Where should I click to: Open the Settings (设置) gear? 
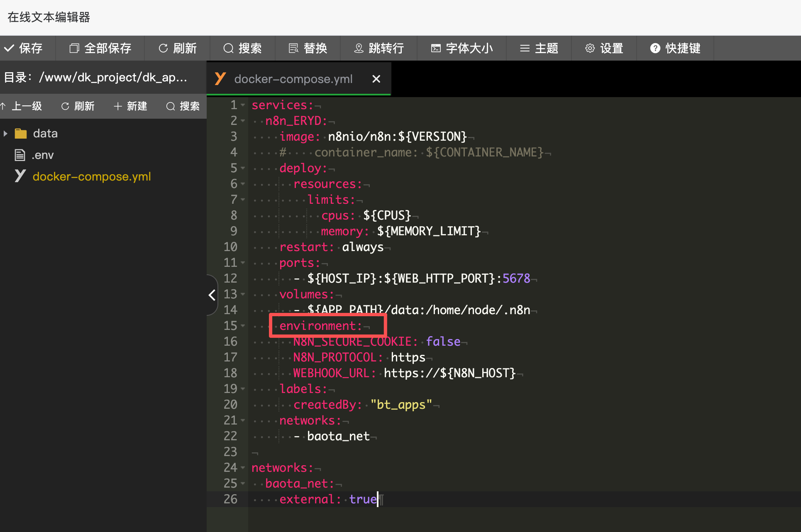pos(590,49)
